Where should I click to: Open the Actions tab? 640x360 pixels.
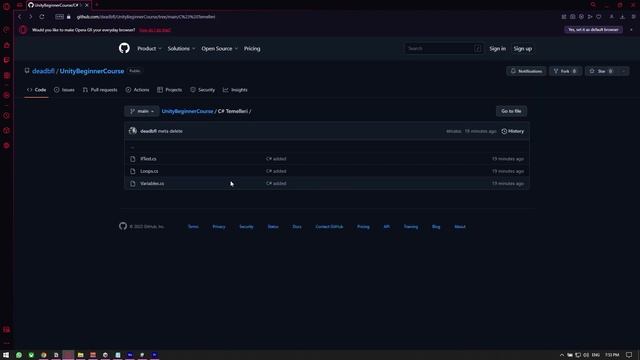tap(137, 90)
